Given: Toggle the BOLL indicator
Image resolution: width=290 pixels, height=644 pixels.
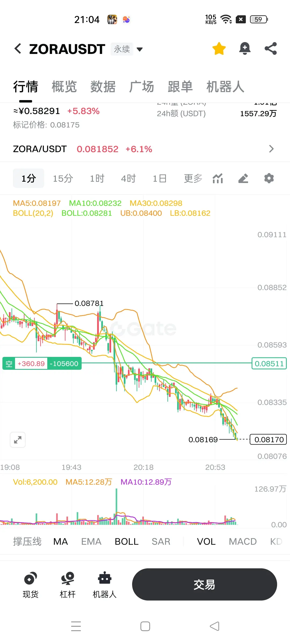Looking at the screenshot, I should tap(127, 541).
